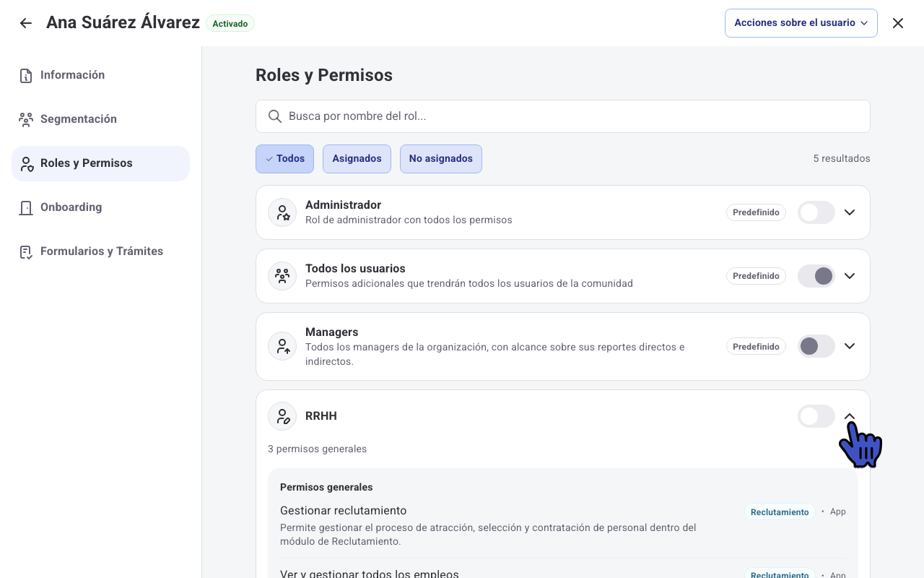Click the Permisos generales heading
924x578 pixels.
point(326,488)
